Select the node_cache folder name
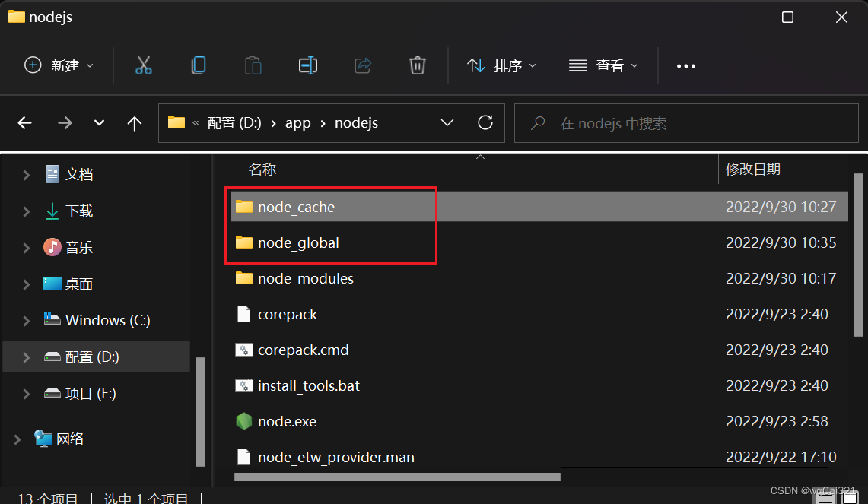The width and height of the screenshot is (868, 504). pos(296,207)
